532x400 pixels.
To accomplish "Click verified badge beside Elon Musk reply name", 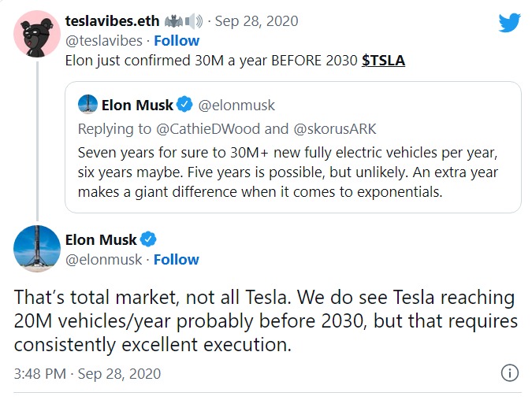I will pos(148,239).
